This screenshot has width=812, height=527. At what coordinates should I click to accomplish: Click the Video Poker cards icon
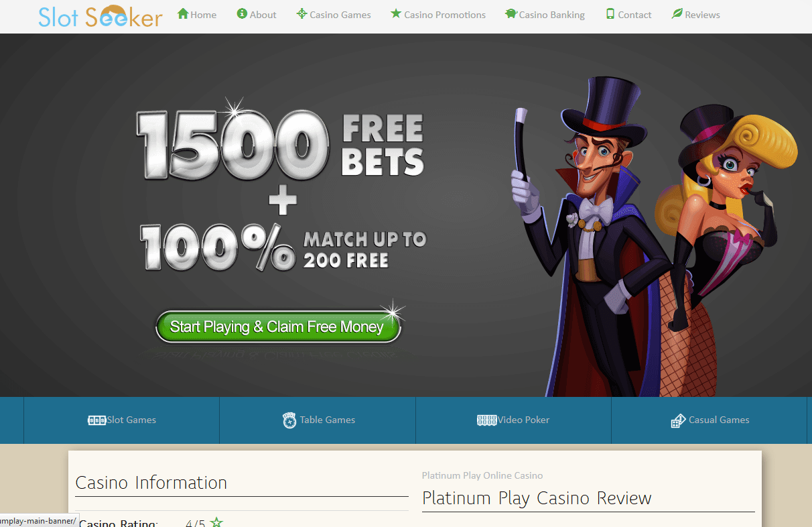coord(486,420)
